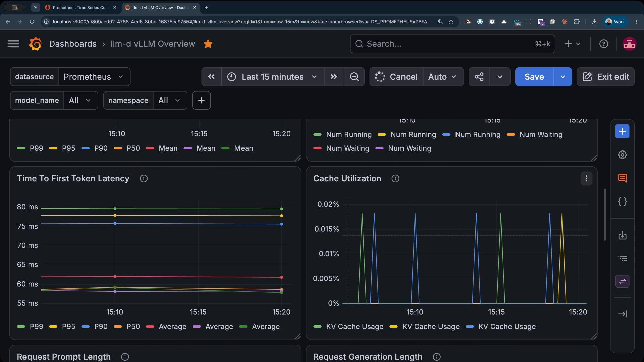Open the Grafana main menu hamburger
The height and width of the screenshot is (362, 644).
coord(13,44)
